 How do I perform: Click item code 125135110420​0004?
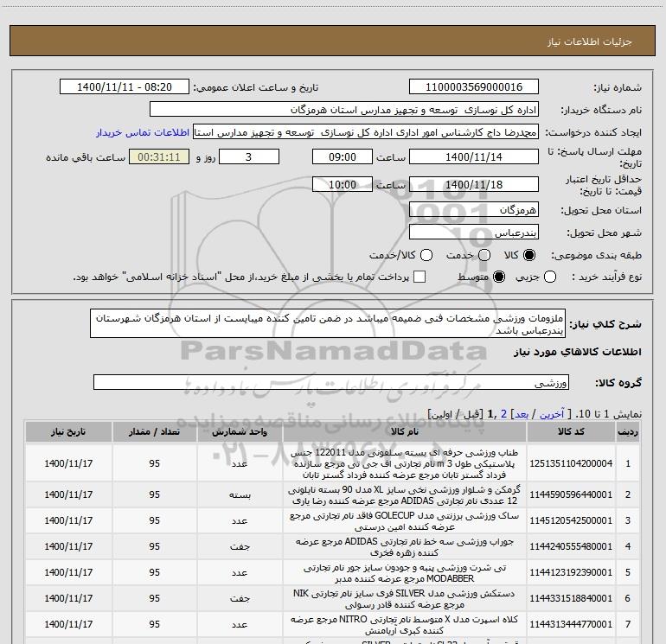571,463
